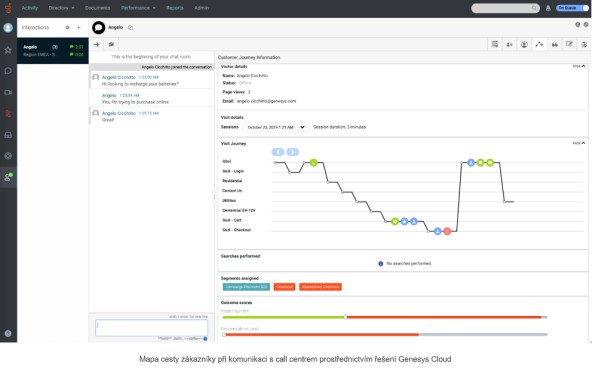This screenshot has width=592, height=371.
Task: Click the last toolbar icon on right
Action: pos(584,44)
